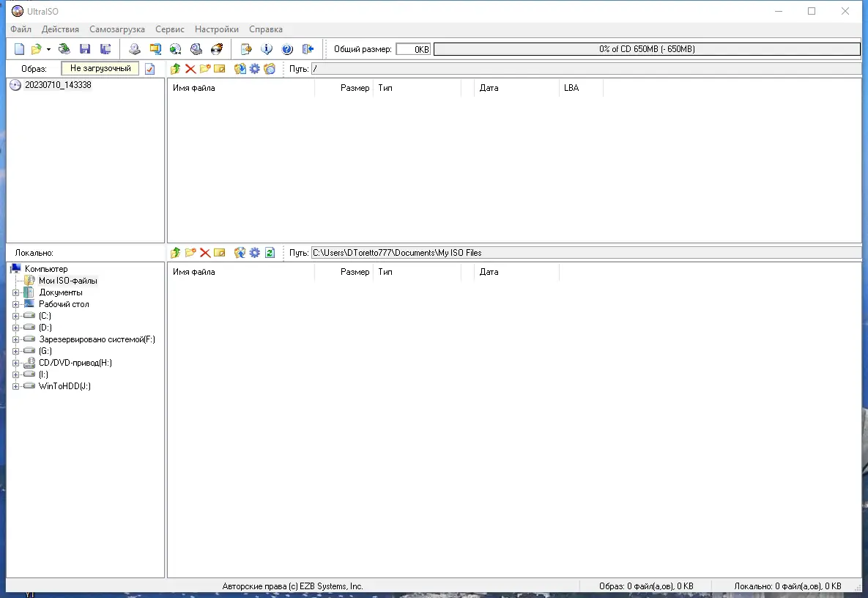The image size is (868, 598).
Task: Click the disc with green arrow icon
Action: (x=176, y=49)
